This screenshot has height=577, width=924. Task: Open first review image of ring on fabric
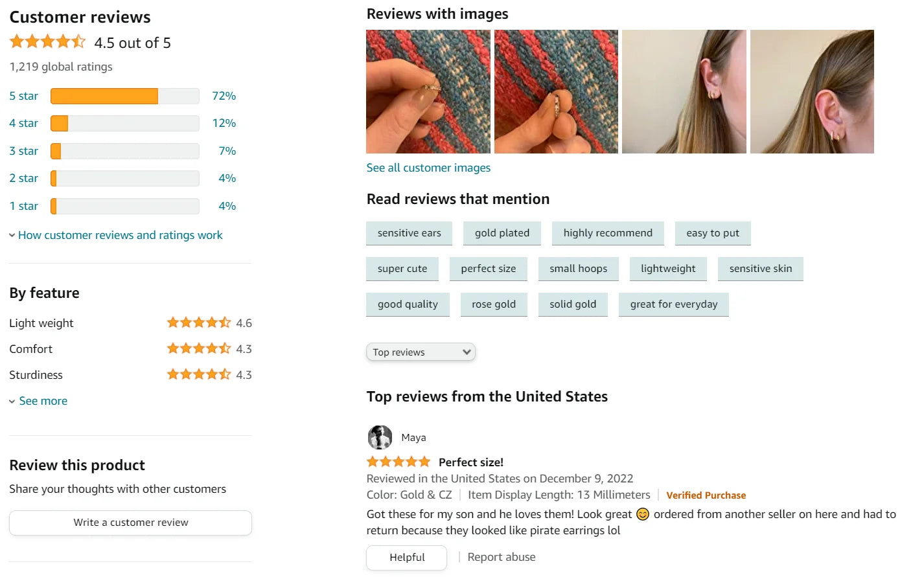pos(428,91)
